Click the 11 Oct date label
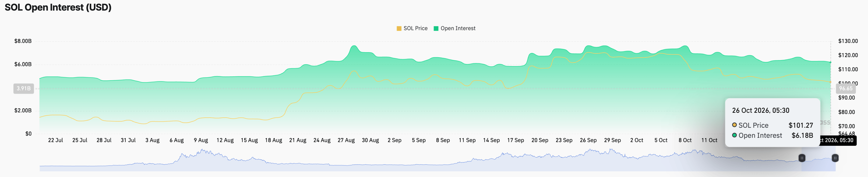Image resolution: width=868 pixels, height=177 pixels. pos(709,140)
